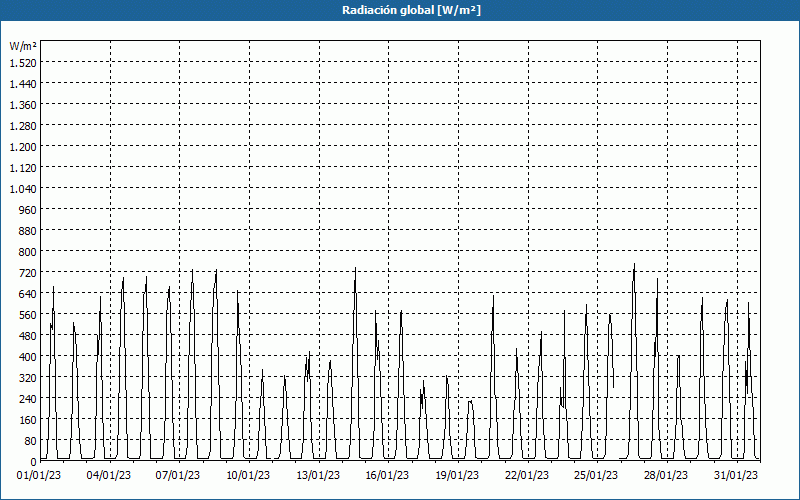
Task: Click the 1.200 y-axis value
Action: pyautogui.click(x=23, y=146)
